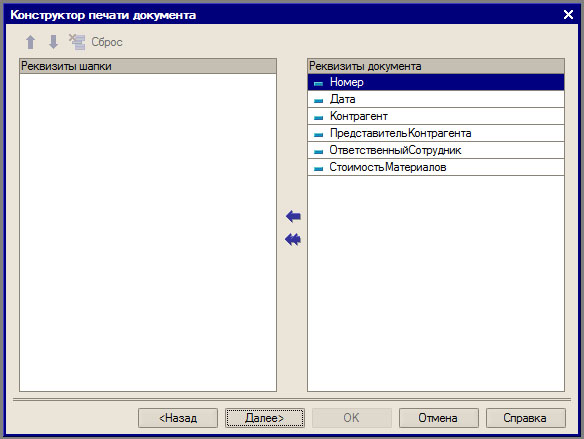The width and height of the screenshot is (584, 439).
Task: Click the icon beside ОтветственныйСотрудник
Action: coord(318,152)
